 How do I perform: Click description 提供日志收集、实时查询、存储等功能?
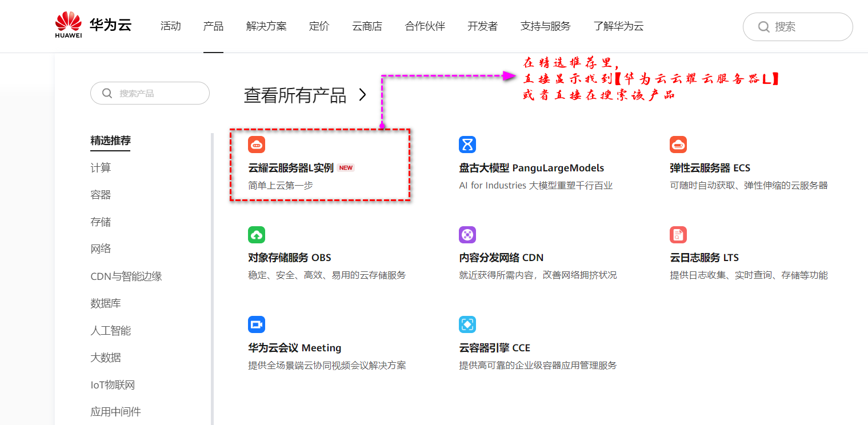pyautogui.click(x=749, y=275)
